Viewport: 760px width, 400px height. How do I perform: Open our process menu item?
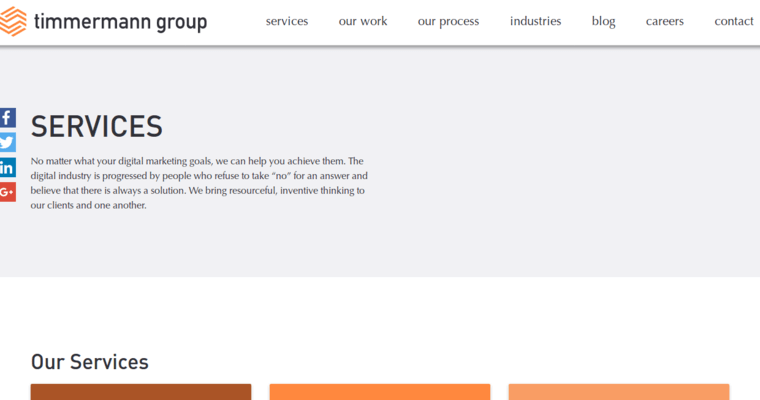(x=448, y=22)
